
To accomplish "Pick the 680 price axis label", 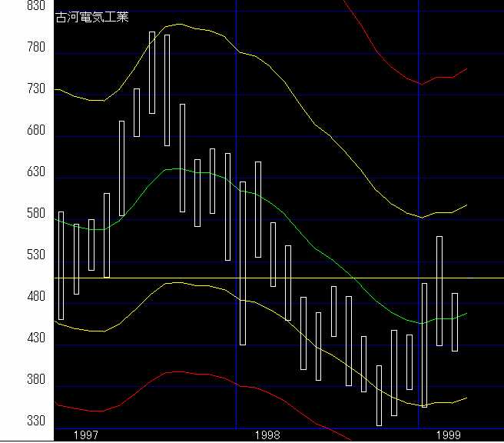I will pyautogui.click(x=15, y=131).
